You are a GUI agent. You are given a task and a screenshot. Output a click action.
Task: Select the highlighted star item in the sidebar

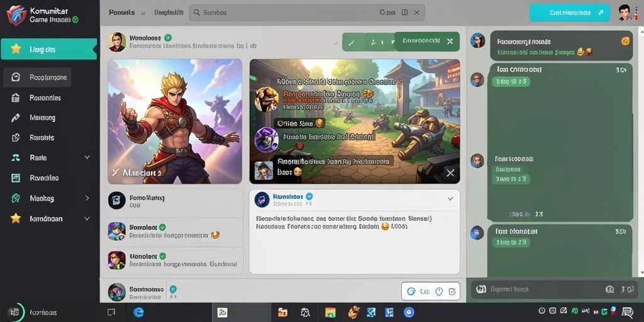[49, 49]
